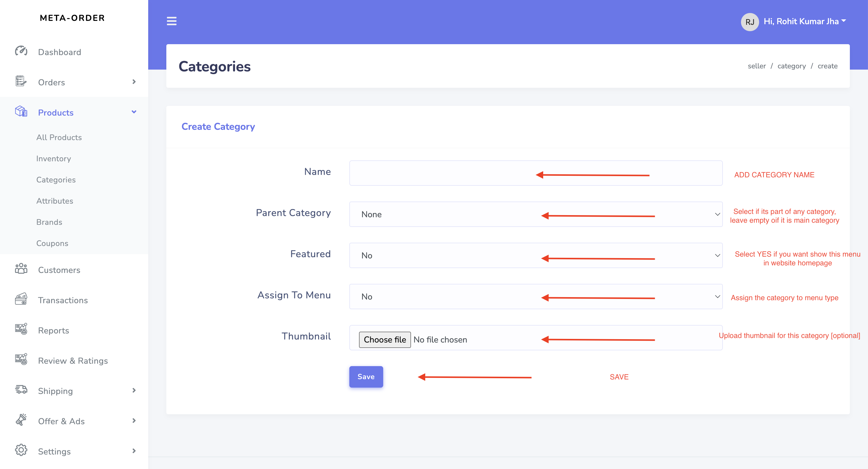The image size is (868, 469).
Task: Open the Parent Category dropdown
Action: 535,215
